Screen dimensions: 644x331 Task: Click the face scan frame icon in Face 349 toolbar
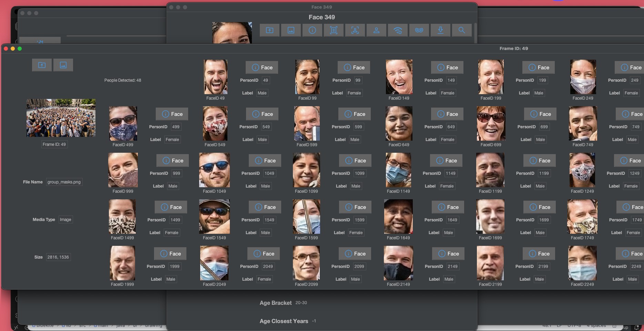point(355,30)
